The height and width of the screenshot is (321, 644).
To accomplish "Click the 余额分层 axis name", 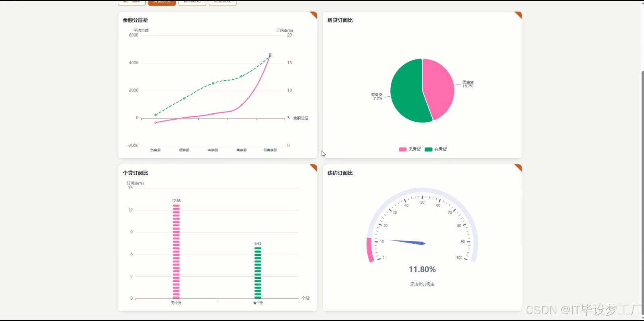I will 301,118.
